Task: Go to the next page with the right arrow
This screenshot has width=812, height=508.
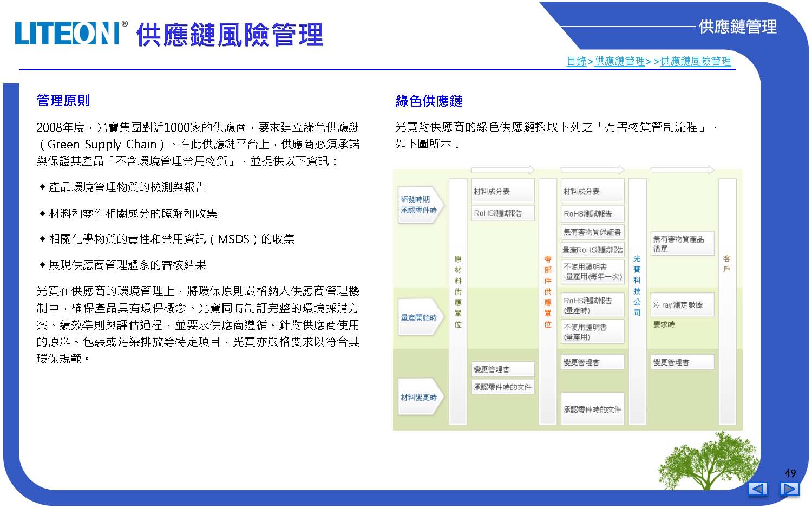Action: (x=789, y=489)
